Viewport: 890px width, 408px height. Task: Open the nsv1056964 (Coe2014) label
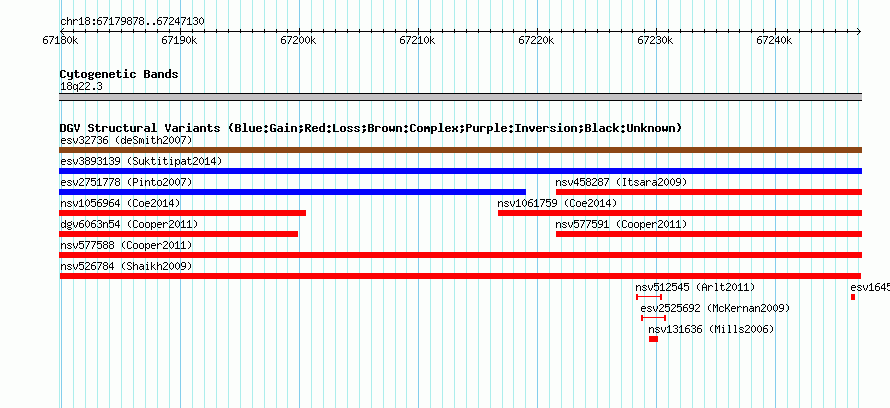[x=120, y=203]
